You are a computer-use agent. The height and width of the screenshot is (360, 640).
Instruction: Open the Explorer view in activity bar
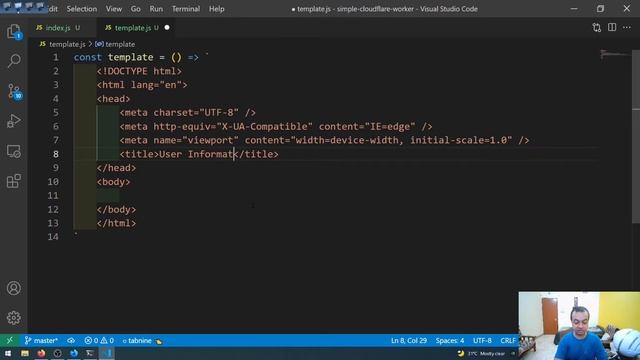tap(14, 31)
